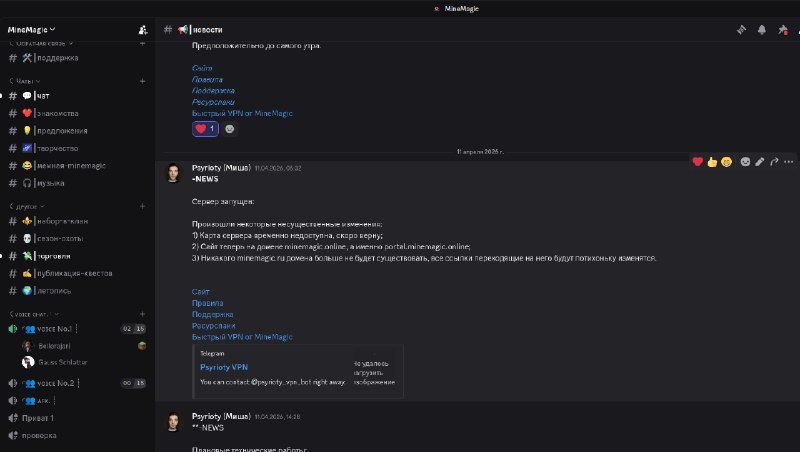Join the Приват 1 voice channel
Image resolution: width=800 pixels, height=452 pixels.
point(77,418)
